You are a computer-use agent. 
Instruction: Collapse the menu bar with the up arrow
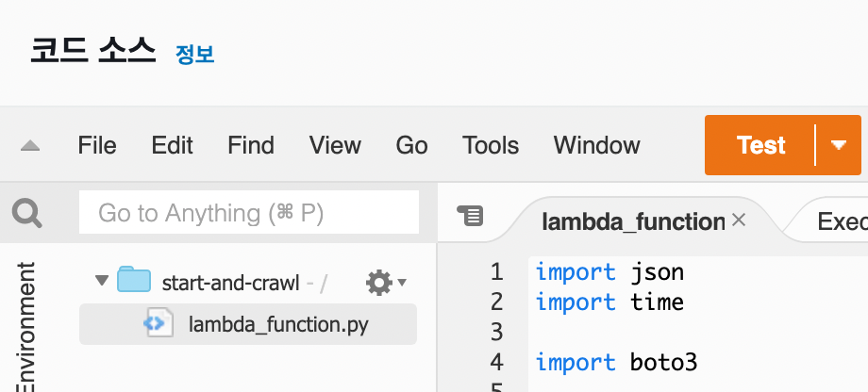pyautogui.click(x=30, y=146)
